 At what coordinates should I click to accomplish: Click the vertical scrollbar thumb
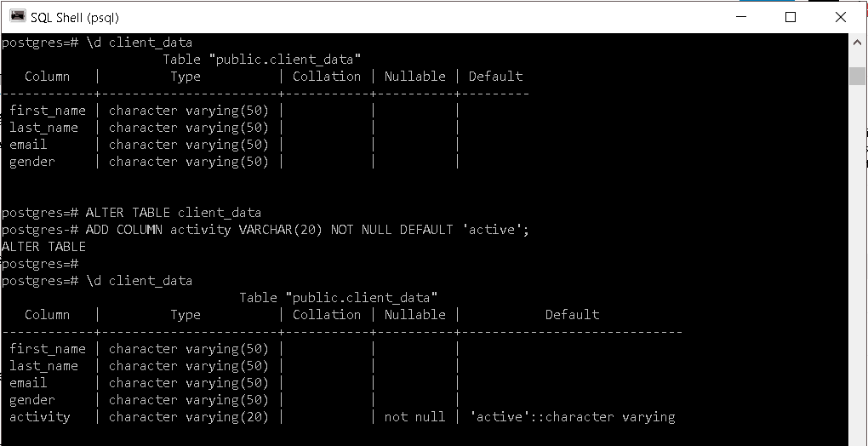pyautogui.click(x=857, y=76)
